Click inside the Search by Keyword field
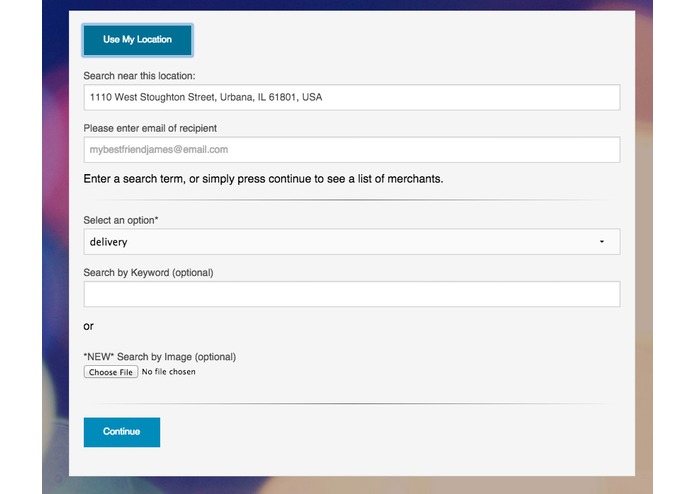Viewport: 695px width, 494px height. click(351, 294)
